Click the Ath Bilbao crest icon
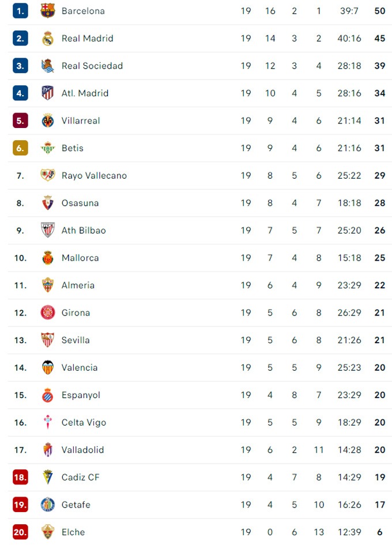392x545 pixels. tap(48, 230)
